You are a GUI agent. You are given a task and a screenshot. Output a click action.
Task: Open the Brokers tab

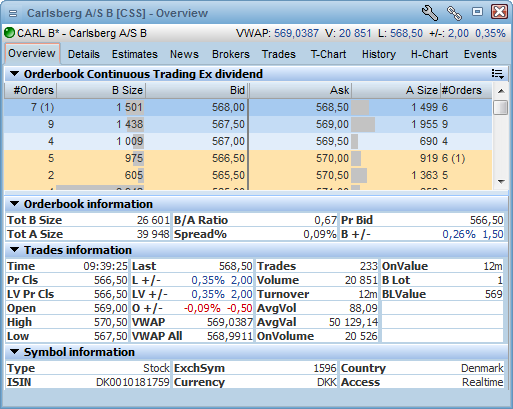231,54
